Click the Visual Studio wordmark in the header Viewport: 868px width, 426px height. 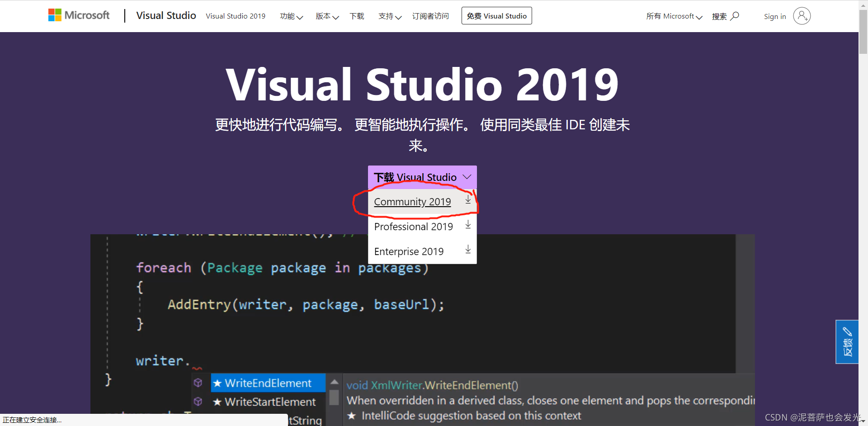point(166,15)
